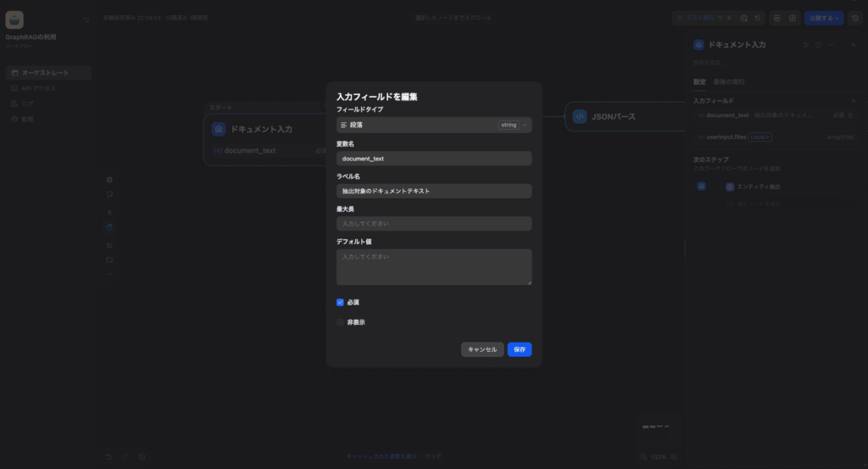Screen dimensions: 868x469
Task: Add a note with the sticky note icon
Action: pyautogui.click(x=109, y=194)
